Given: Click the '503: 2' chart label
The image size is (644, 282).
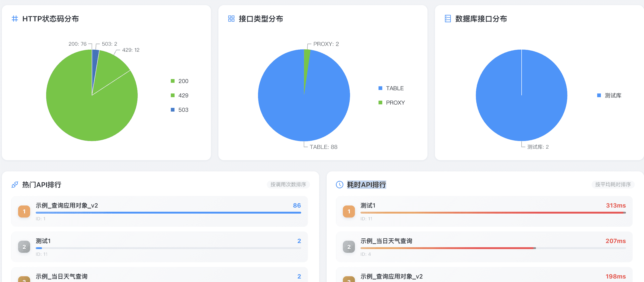Looking at the screenshot, I should coord(109,44).
